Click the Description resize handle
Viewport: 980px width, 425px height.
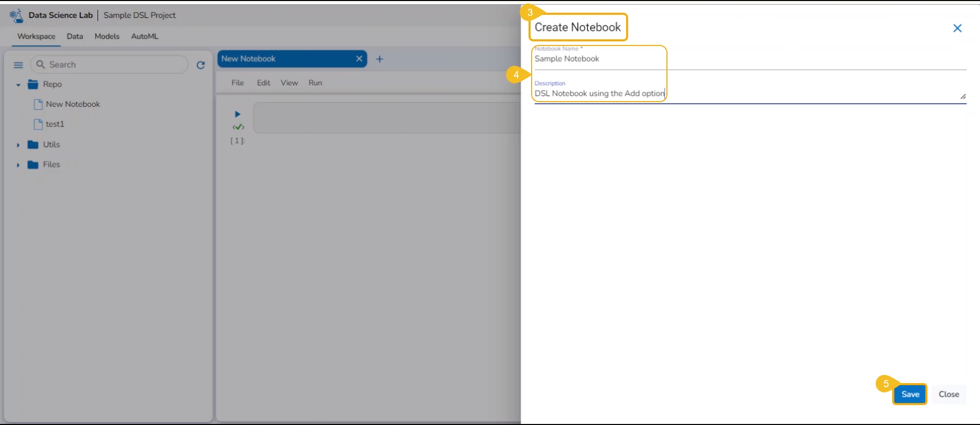pos(963,97)
